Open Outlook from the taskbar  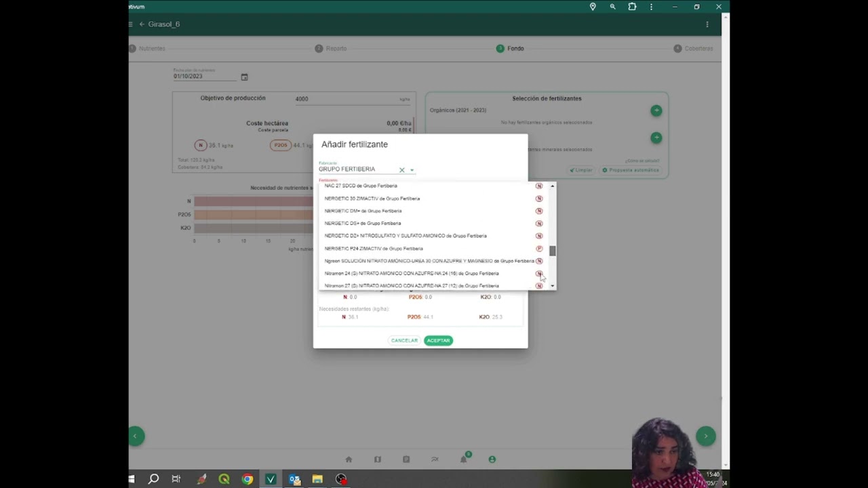click(x=294, y=479)
